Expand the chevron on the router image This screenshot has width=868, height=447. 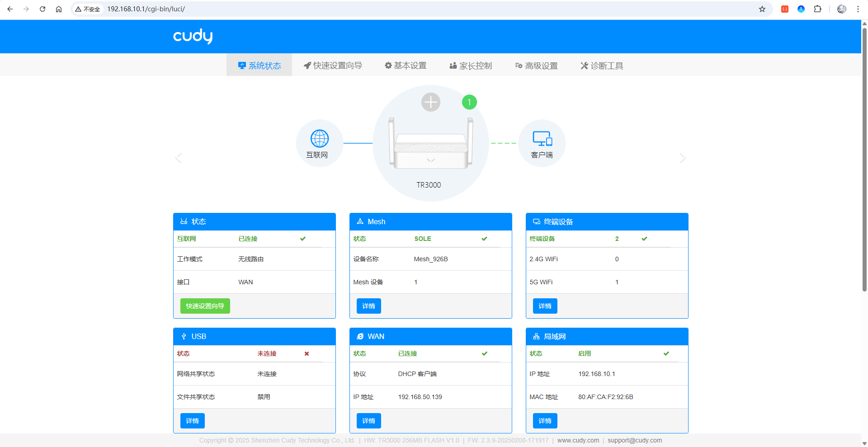(430, 160)
